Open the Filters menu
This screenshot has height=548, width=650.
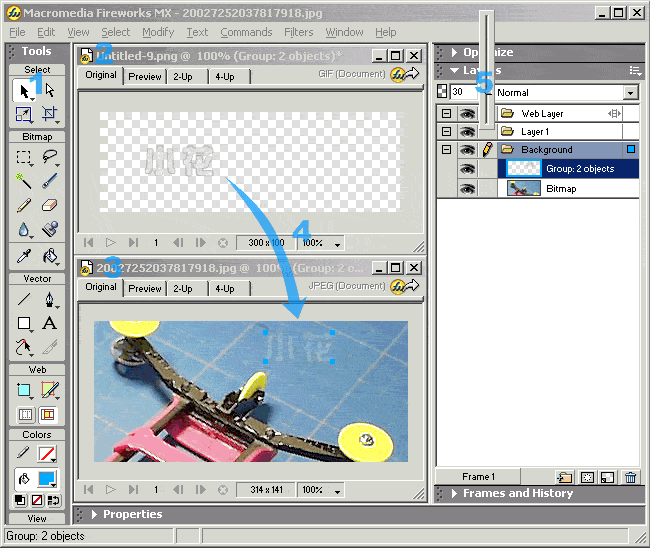[298, 32]
